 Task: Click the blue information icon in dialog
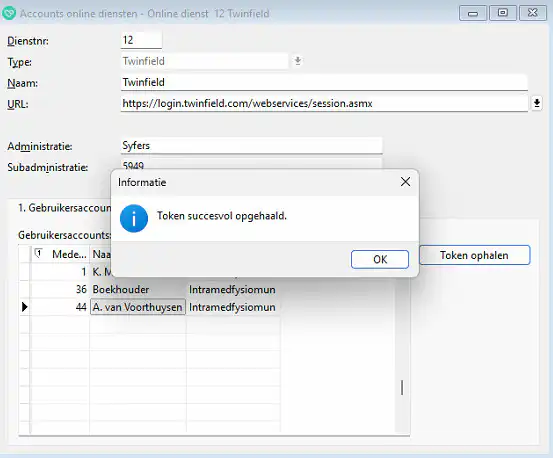[134, 219]
